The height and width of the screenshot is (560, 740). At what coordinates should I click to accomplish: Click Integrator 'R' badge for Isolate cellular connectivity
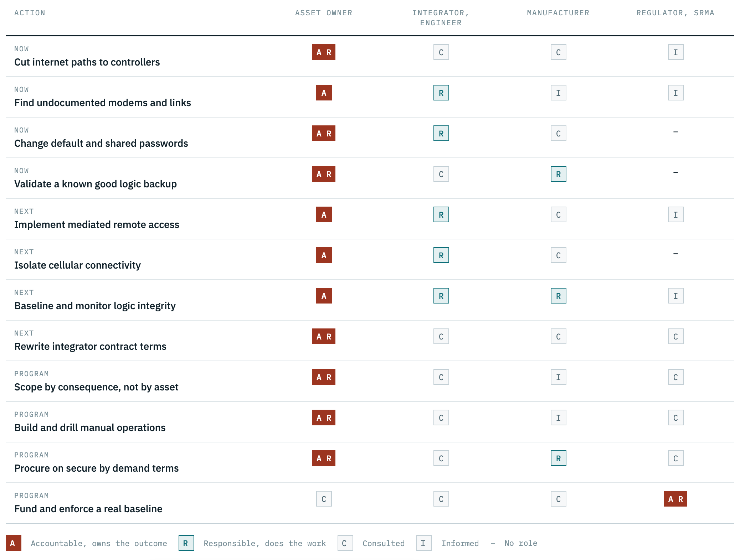coord(441,255)
